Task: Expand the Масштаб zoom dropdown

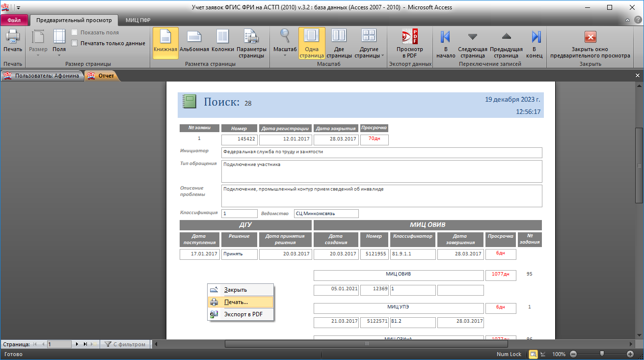Action: tap(285, 45)
